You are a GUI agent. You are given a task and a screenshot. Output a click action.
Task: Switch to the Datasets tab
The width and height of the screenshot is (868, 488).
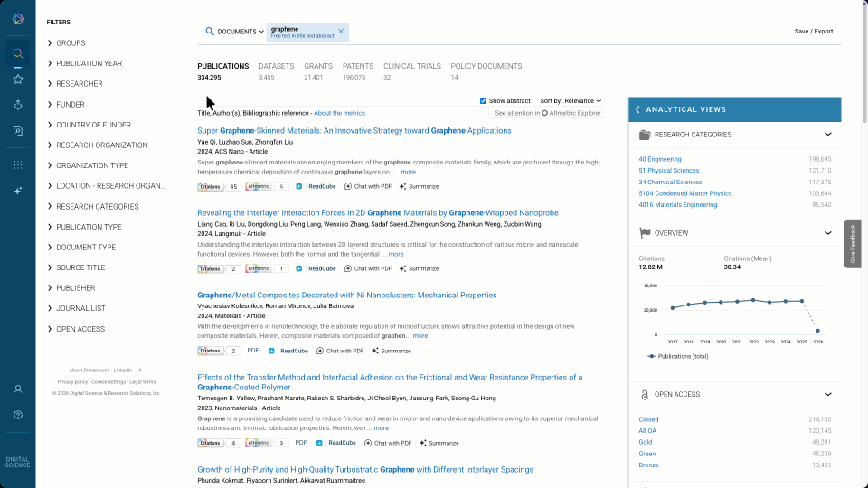276,66
